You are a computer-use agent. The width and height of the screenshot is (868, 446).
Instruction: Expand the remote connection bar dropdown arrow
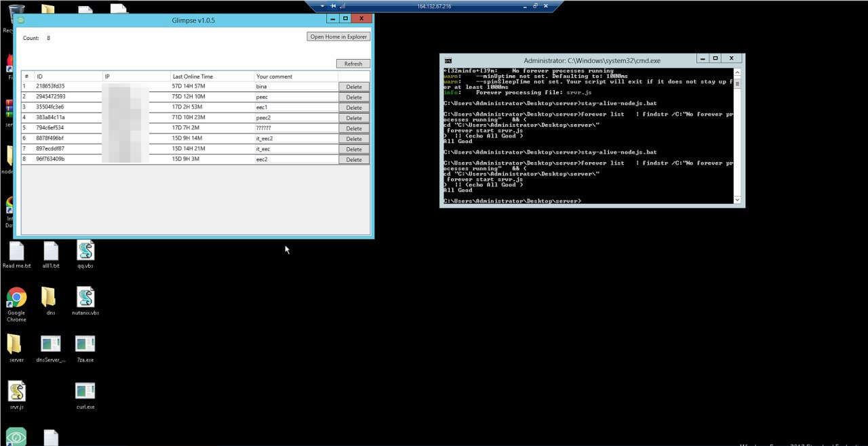[x=322, y=6]
